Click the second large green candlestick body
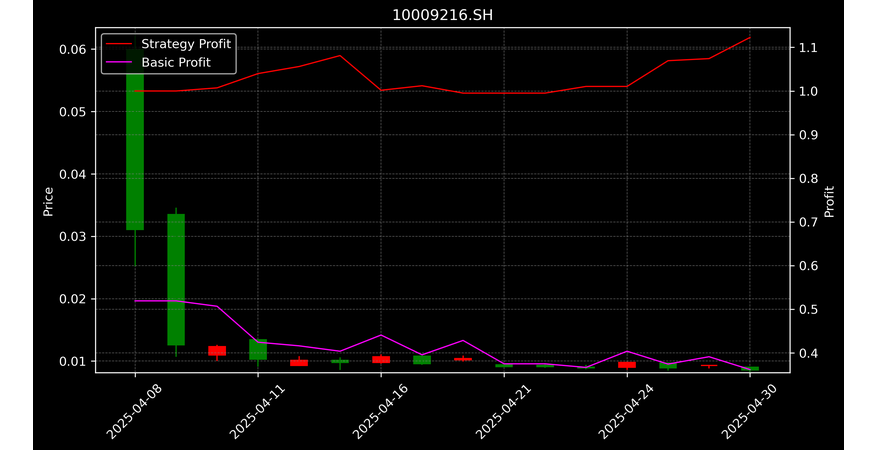This screenshot has height=450, width=878. (176, 279)
